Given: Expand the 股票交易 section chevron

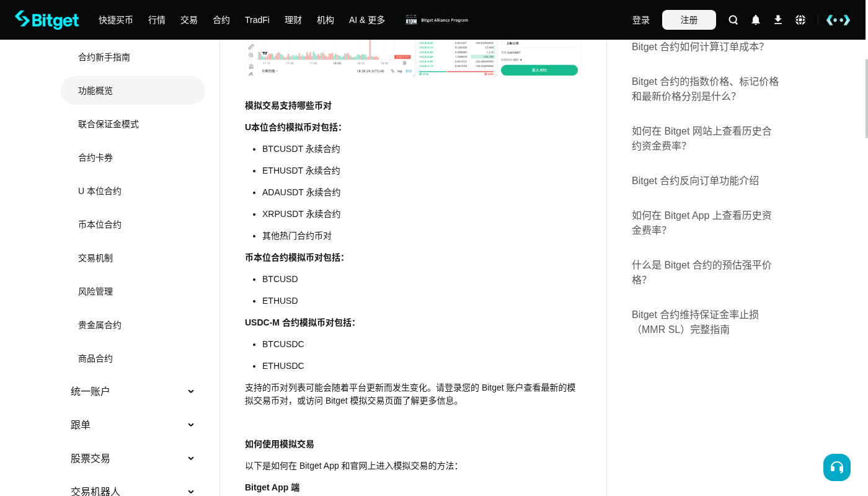Looking at the screenshot, I should pos(191,458).
